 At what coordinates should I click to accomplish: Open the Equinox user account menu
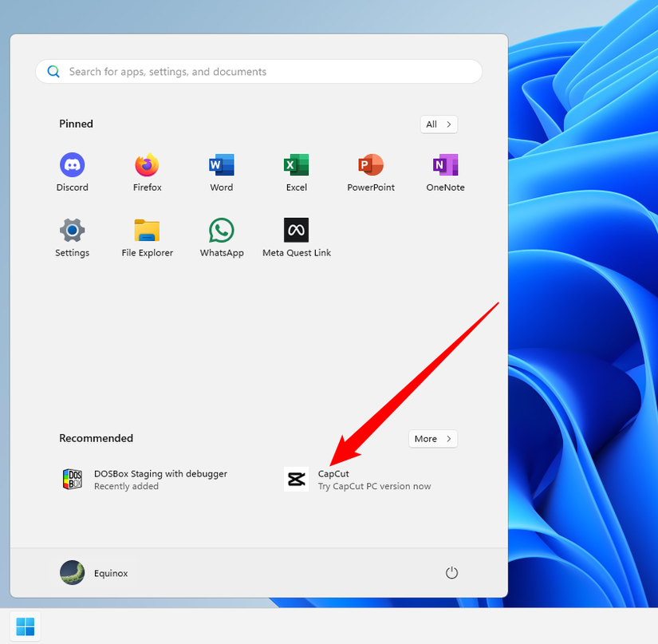94,573
